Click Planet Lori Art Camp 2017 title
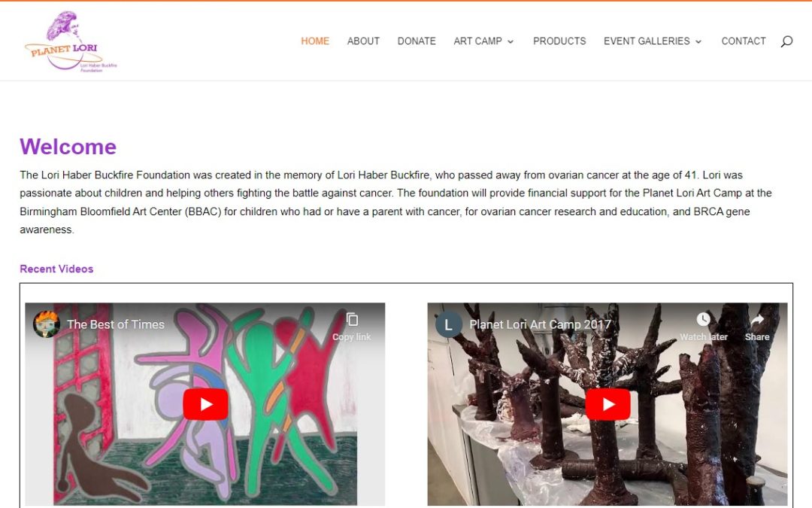Screen dimensions: 812x508 click(x=540, y=324)
